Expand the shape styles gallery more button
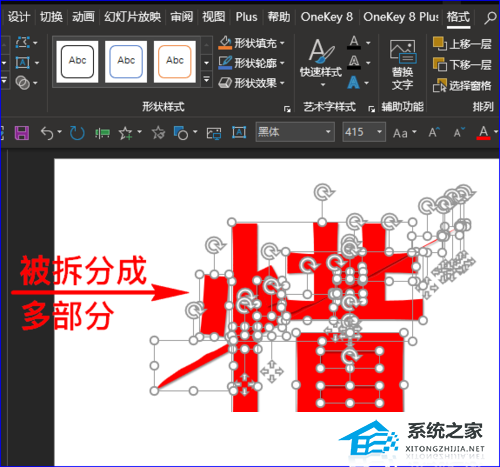This screenshot has width=500, height=467. (207, 80)
